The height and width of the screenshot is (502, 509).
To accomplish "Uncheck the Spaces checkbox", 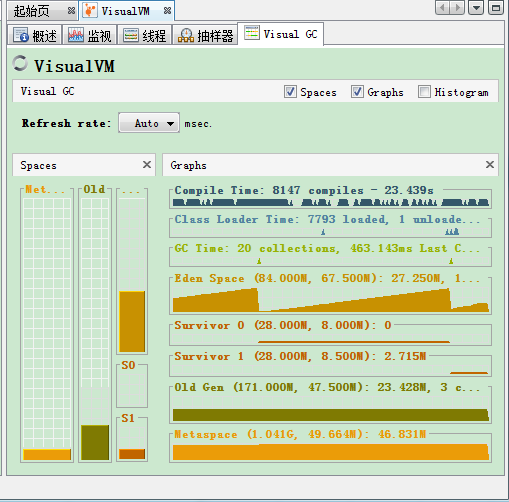I will (290, 91).
